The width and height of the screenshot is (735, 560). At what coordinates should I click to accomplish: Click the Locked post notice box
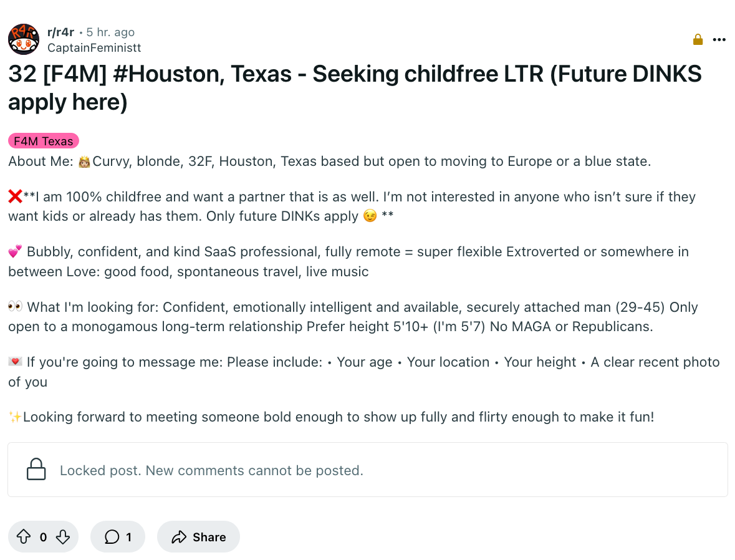(x=368, y=470)
